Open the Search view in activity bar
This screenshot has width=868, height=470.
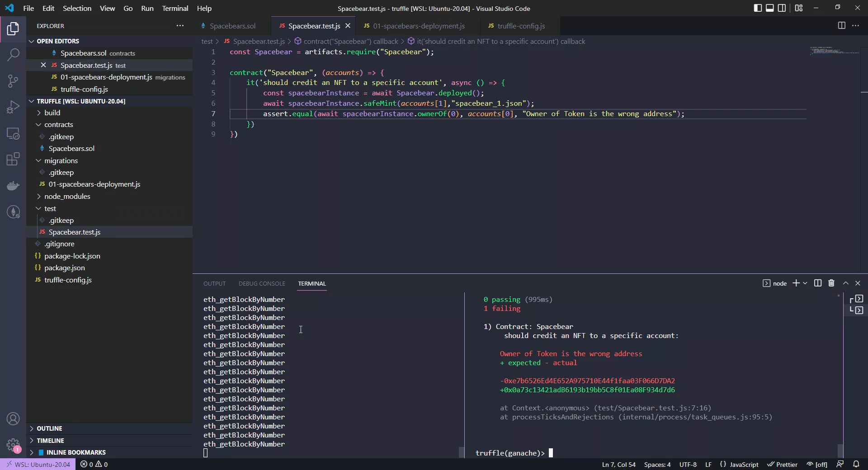(13, 55)
